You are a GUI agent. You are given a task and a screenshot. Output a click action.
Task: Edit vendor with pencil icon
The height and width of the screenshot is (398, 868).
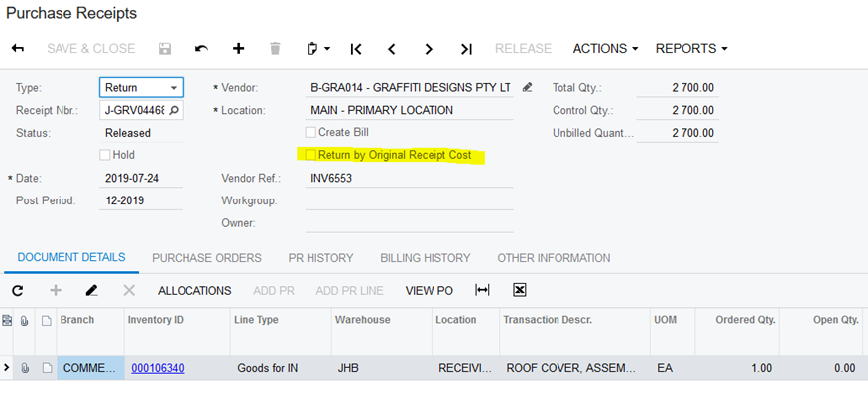coord(528,87)
